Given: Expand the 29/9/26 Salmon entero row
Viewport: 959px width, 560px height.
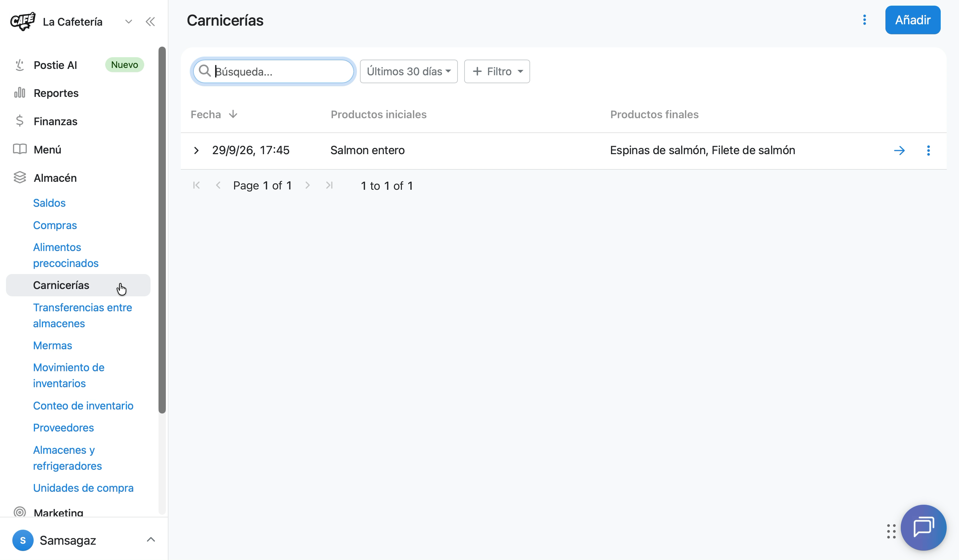Looking at the screenshot, I should pos(196,150).
